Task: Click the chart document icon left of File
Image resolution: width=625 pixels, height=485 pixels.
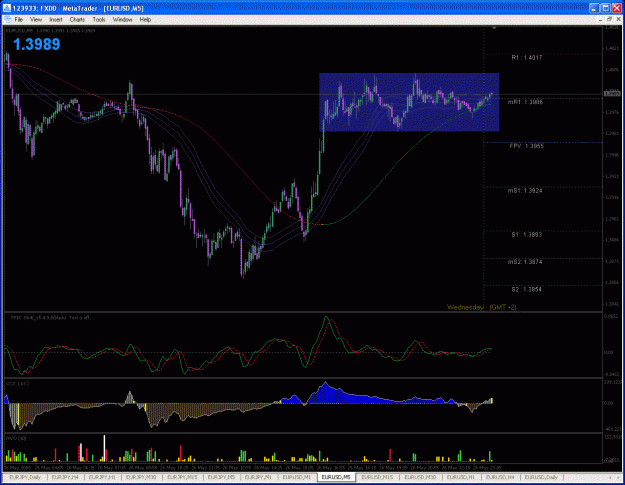Action: (7, 20)
